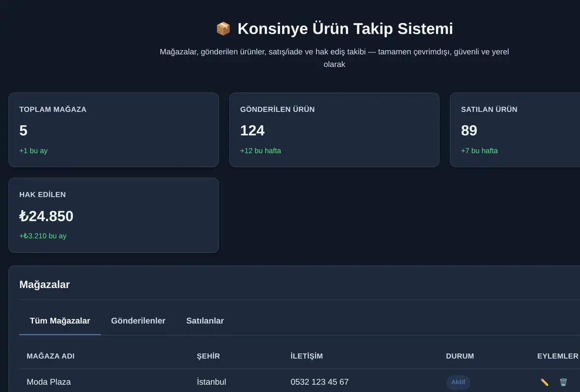This screenshot has height=392, width=580.
Task: Click the phone number 0532 123 45 67
Action: click(319, 382)
